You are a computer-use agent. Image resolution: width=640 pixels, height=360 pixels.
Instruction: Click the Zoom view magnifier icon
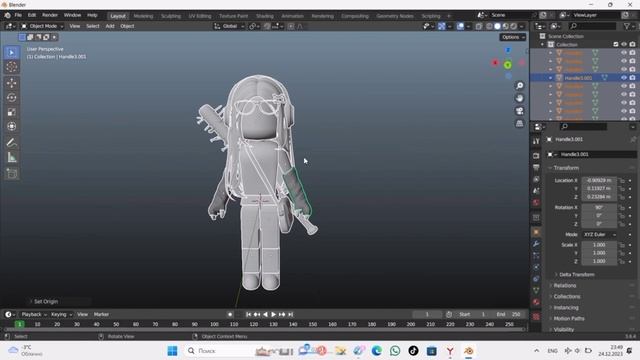pyautogui.click(x=520, y=86)
